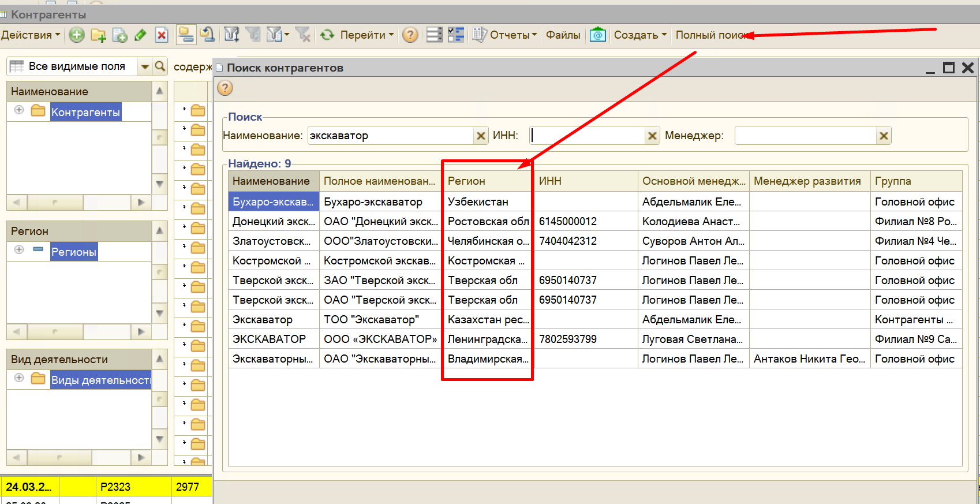Screen dimensions: 980x504
Task: Select the Бухаро-экскаватор result row
Action: click(595, 201)
